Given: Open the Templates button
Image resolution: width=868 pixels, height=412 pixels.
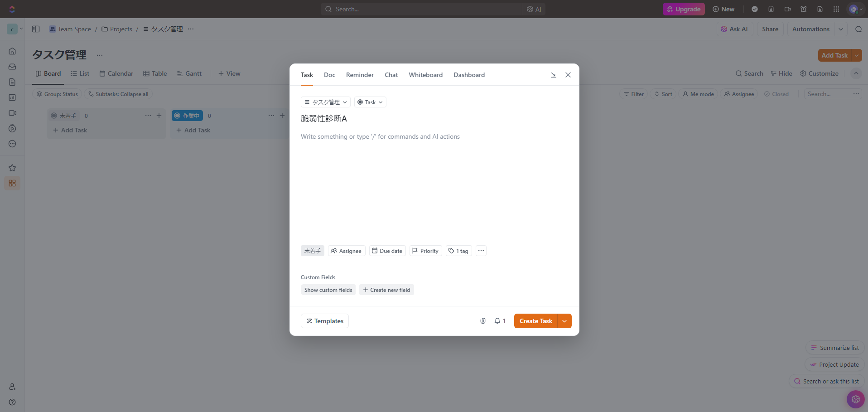Looking at the screenshot, I should click(325, 321).
